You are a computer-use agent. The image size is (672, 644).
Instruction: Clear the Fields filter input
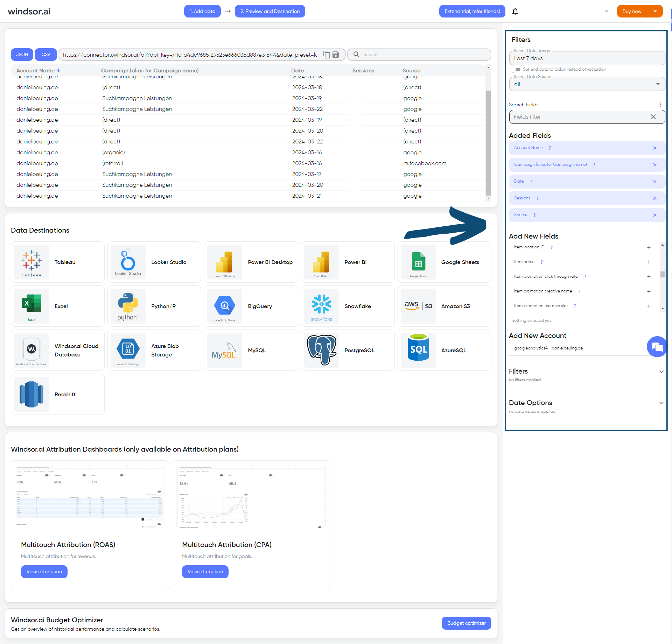653,117
